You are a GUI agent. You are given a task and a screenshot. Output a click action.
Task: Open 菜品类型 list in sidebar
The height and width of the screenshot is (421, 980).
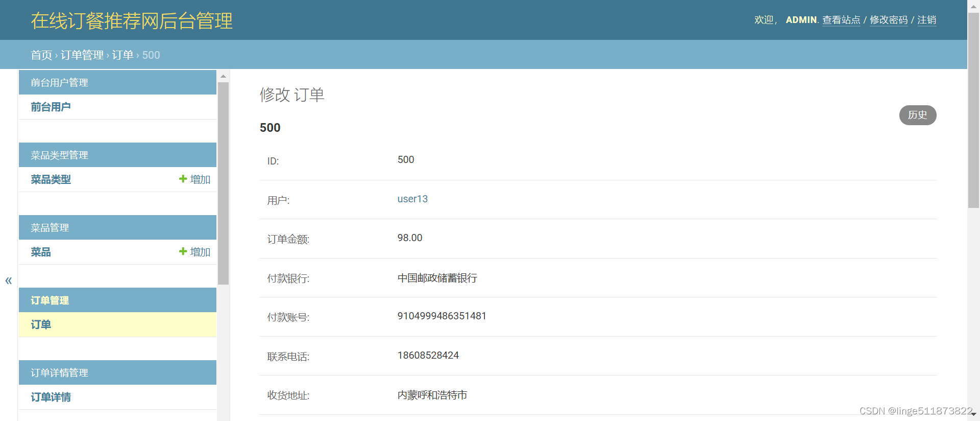coord(51,179)
